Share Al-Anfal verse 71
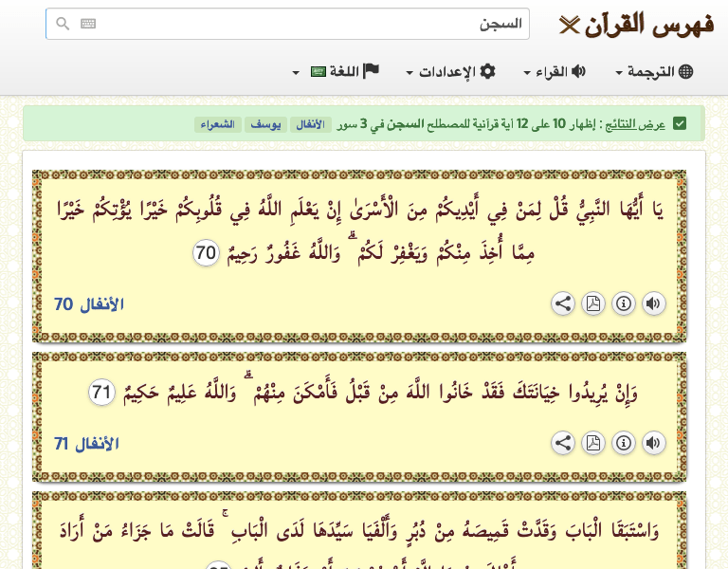This screenshot has width=728, height=569. pos(563,443)
